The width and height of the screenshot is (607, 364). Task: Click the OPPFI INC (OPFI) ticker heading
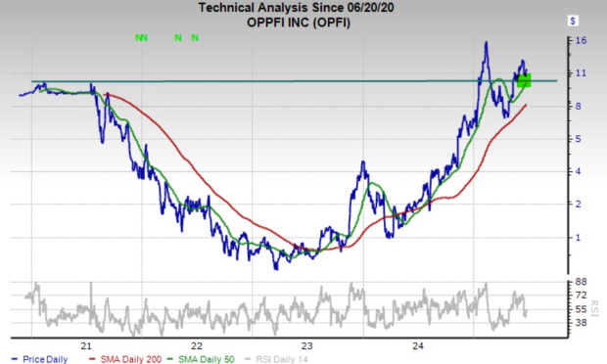tap(299, 23)
